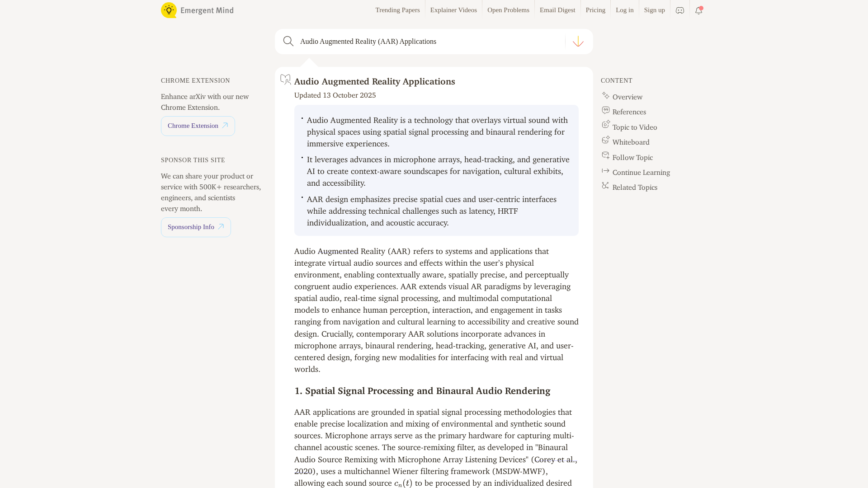Screen dimensions: 868x488
Task: Click the orange down-arrow in search bar
Action: 578,42
